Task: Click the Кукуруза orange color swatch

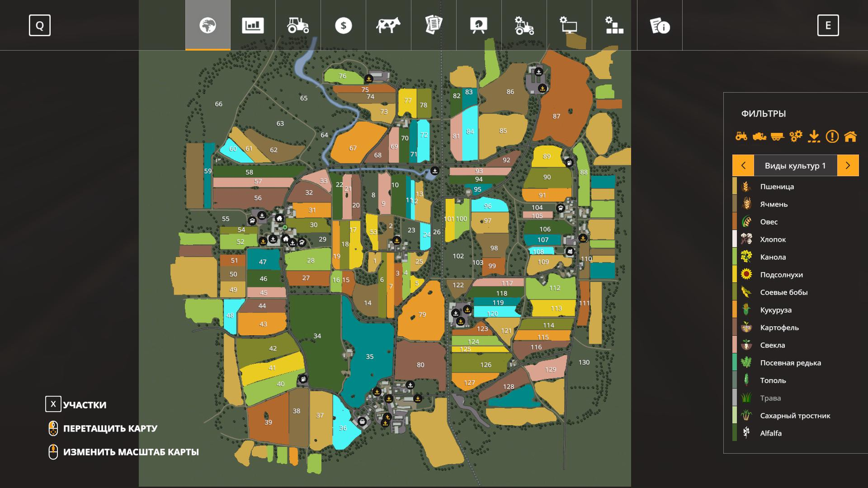Action: [x=734, y=310]
